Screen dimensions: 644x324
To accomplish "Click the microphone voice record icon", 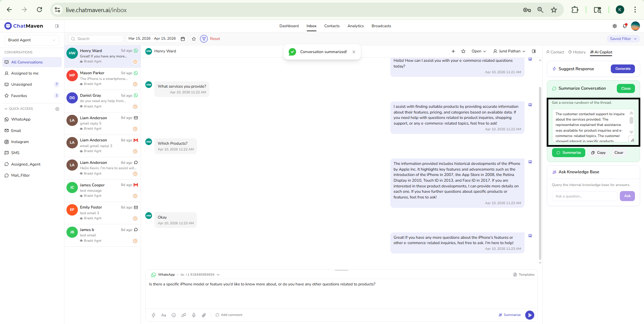I will [194, 315].
